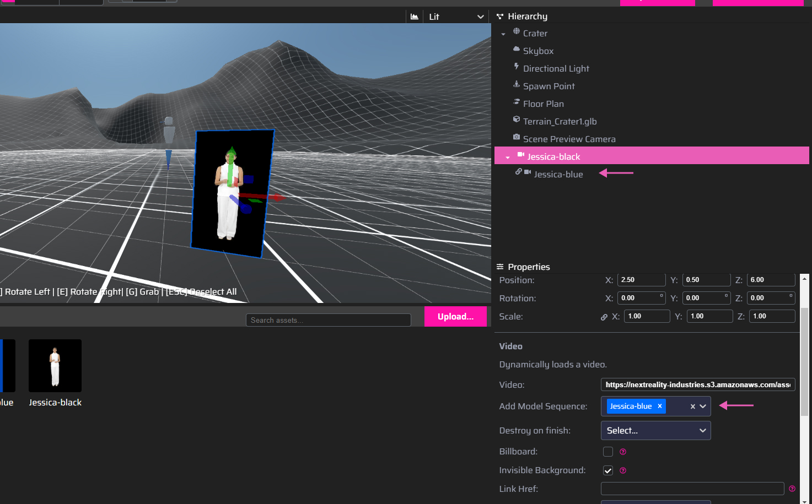
Task: Select Skybox in the hierarchy
Action: point(538,51)
